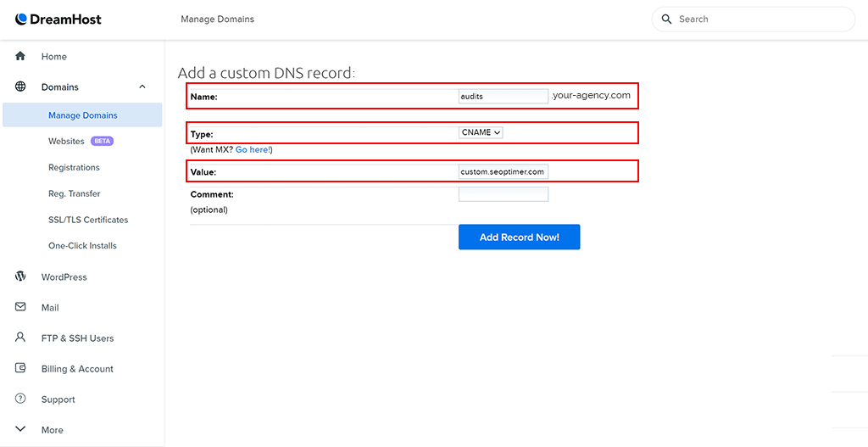The height and width of the screenshot is (447, 868).
Task: Collapse the Domains section chevron
Action: tap(142, 87)
